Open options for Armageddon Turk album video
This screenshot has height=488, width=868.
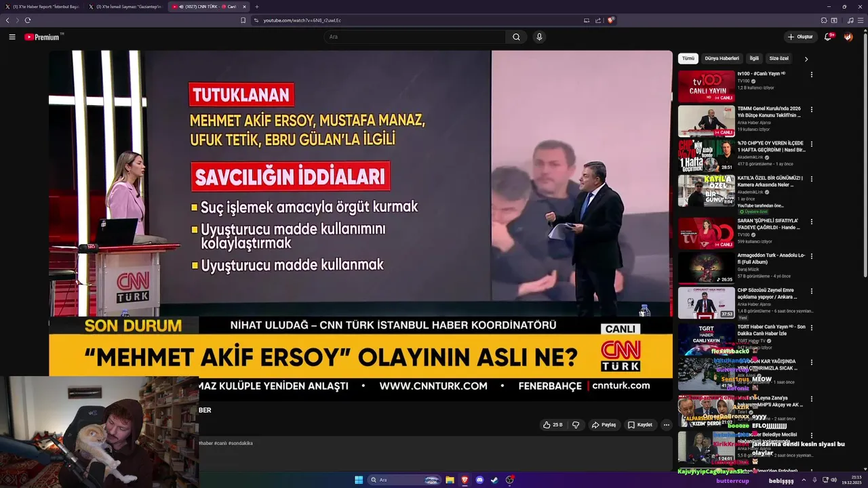pyautogui.click(x=812, y=257)
